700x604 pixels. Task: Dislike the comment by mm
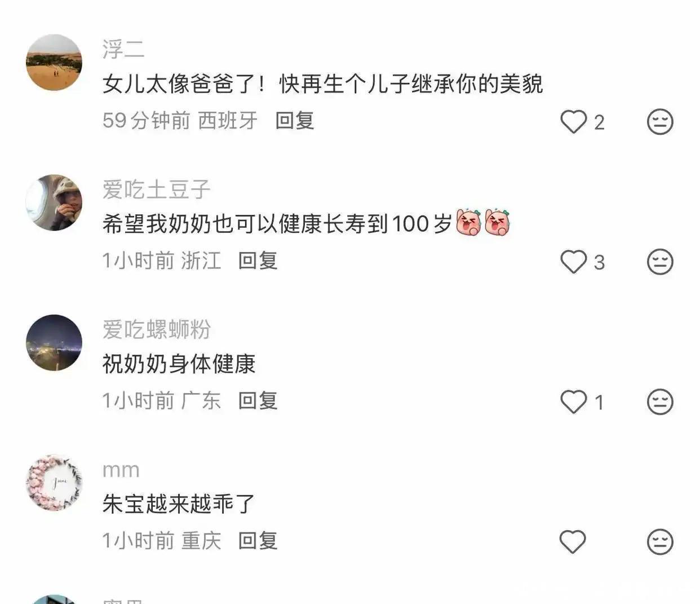660,542
